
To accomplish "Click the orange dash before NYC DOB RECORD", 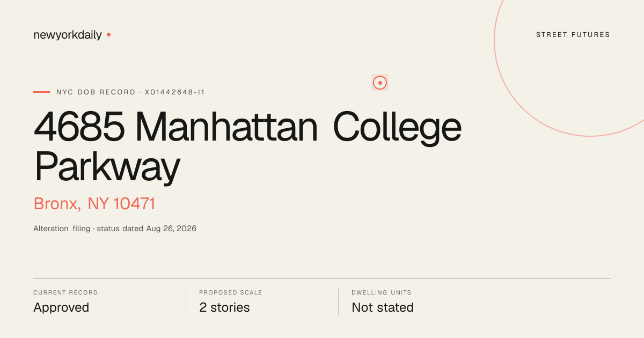I will tap(41, 92).
